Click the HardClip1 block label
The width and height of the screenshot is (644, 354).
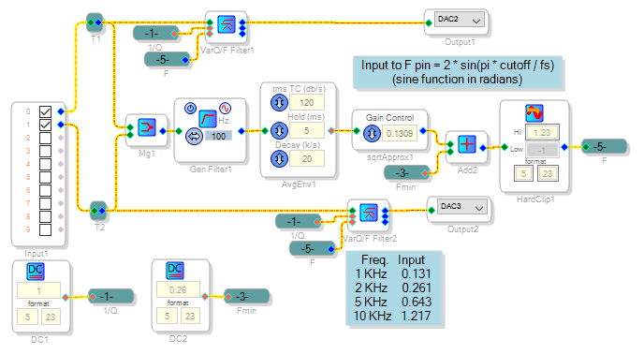click(535, 199)
